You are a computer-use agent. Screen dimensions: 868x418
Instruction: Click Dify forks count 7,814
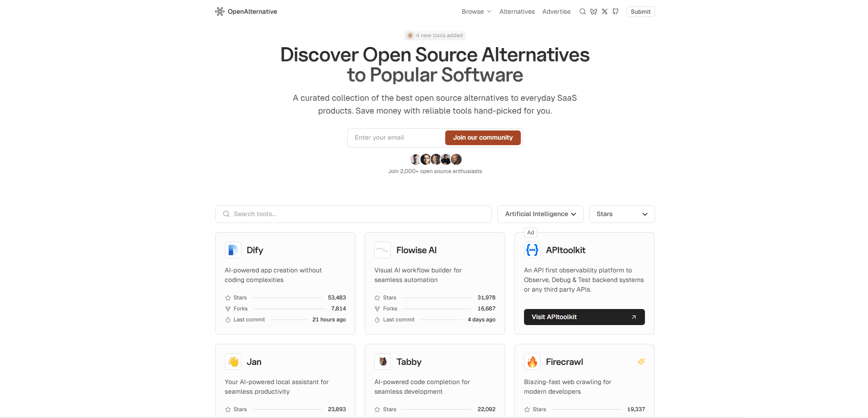pyautogui.click(x=338, y=309)
